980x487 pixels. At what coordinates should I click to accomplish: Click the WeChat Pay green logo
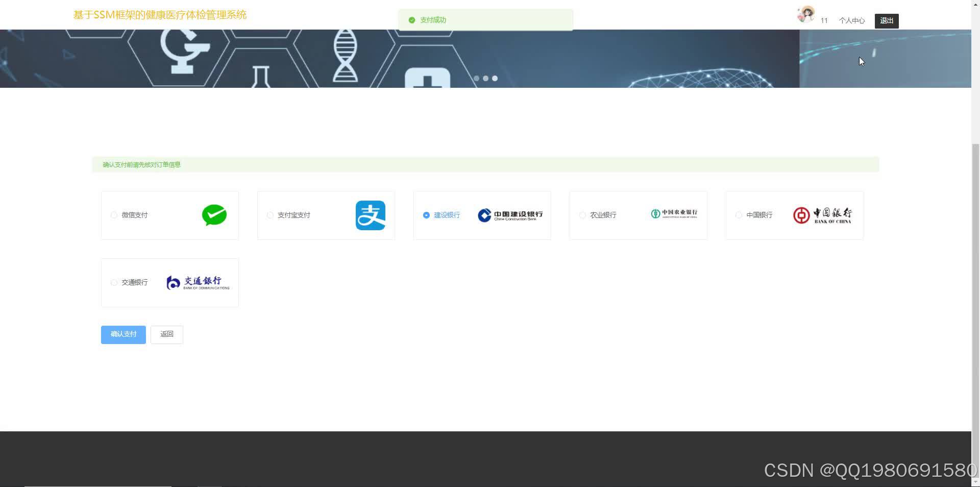(x=214, y=215)
